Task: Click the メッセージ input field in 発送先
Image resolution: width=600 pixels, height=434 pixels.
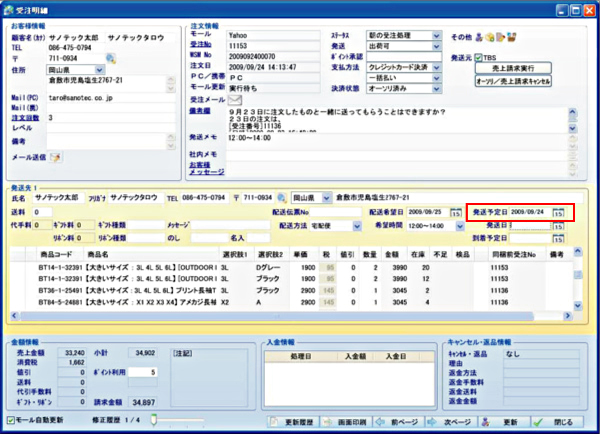Action: 230,225
